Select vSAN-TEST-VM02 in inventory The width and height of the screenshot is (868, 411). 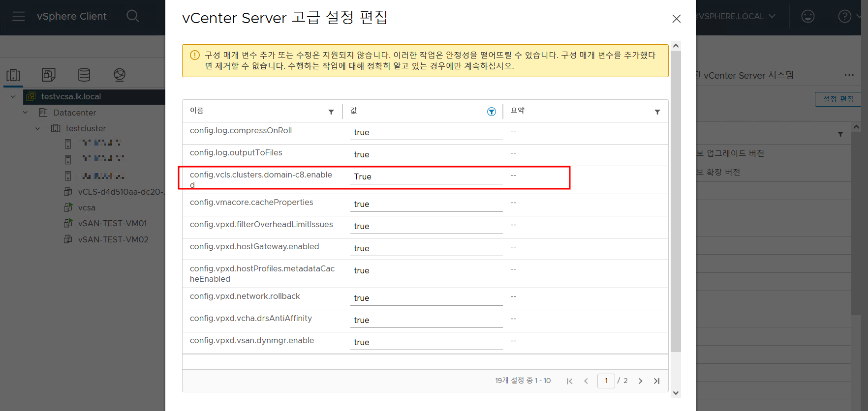coord(113,239)
